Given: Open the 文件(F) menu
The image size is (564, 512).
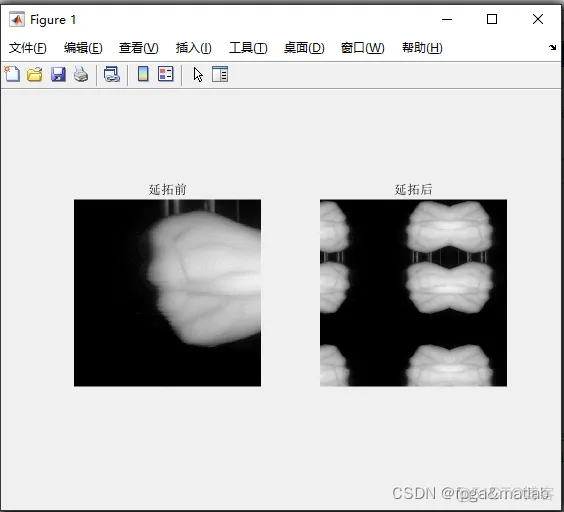Looking at the screenshot, I should point(28,48).
